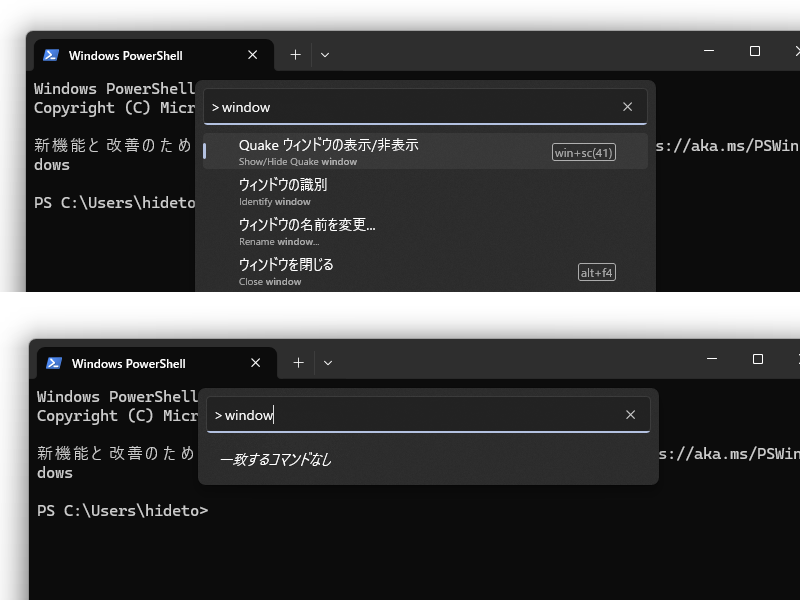Switch to the Windows PowerShell tab
This screenshot has width=800, height=600.
pyautogui.click(x=130, y=55)
